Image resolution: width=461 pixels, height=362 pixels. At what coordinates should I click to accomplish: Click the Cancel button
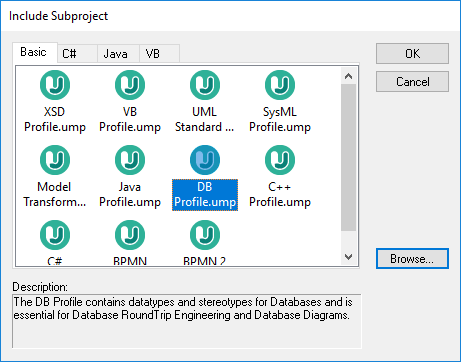[412, 81]
